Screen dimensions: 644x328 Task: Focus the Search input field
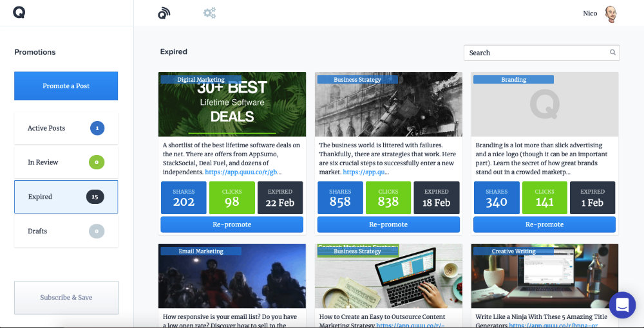click(542, 53)
